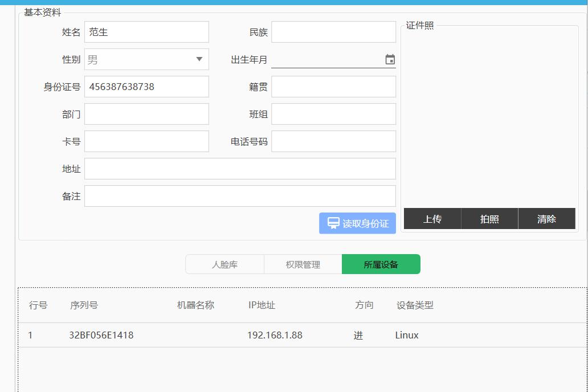Open the calendar picker for 出生年月

click(x=390, y=60)
